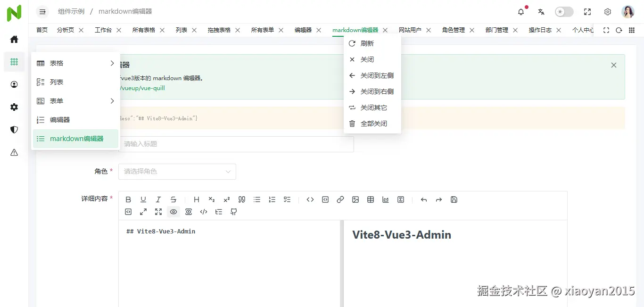Open the vueup/vue-quill link
Screen dimensions: 644x307
[x=142, y=88]
